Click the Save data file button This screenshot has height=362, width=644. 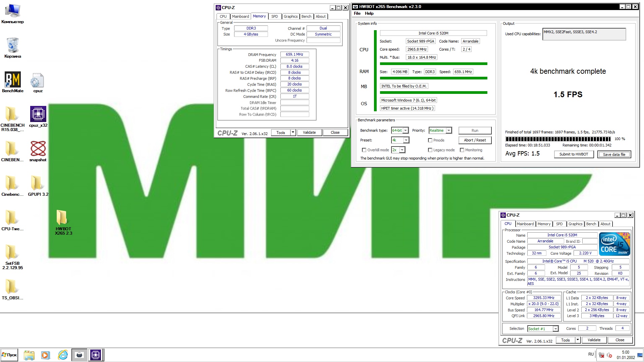pyautogui.click(x=614, y=154)
